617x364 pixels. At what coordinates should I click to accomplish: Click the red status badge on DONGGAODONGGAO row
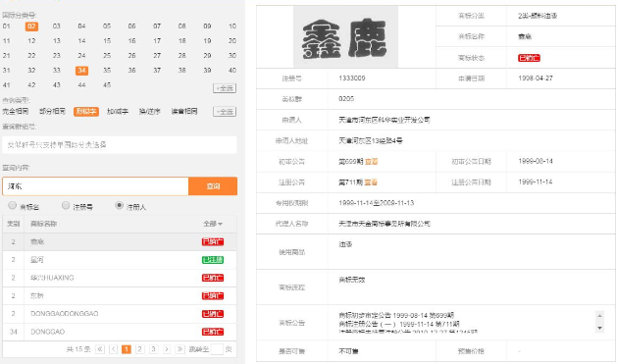pos(213,314)
